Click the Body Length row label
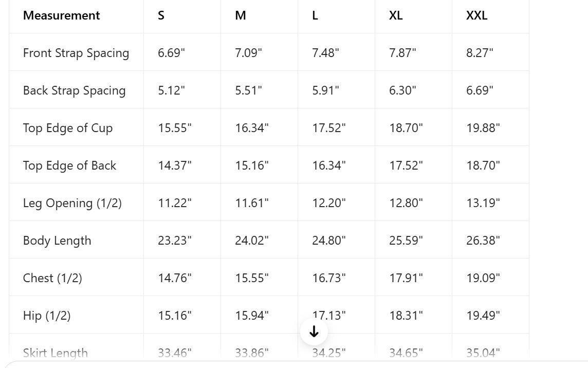Viewport: 588px width, 368px height. click(x=57, y=241)
